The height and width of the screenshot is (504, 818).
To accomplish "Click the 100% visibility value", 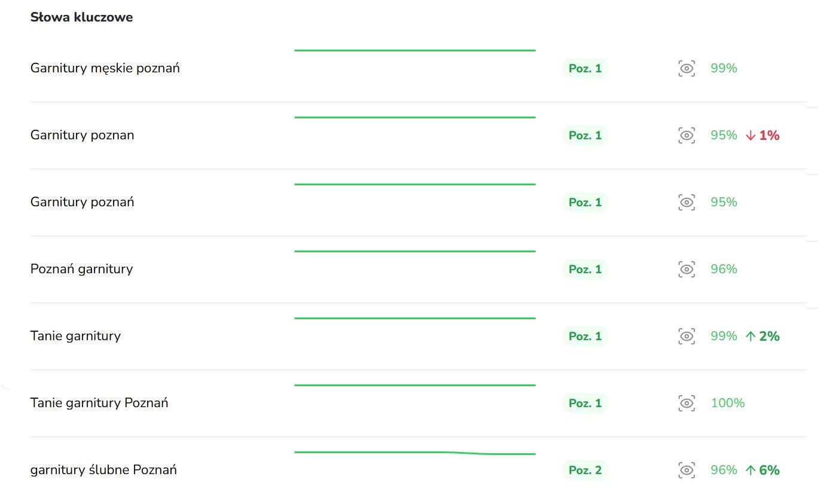I will (x=727, y=404).
